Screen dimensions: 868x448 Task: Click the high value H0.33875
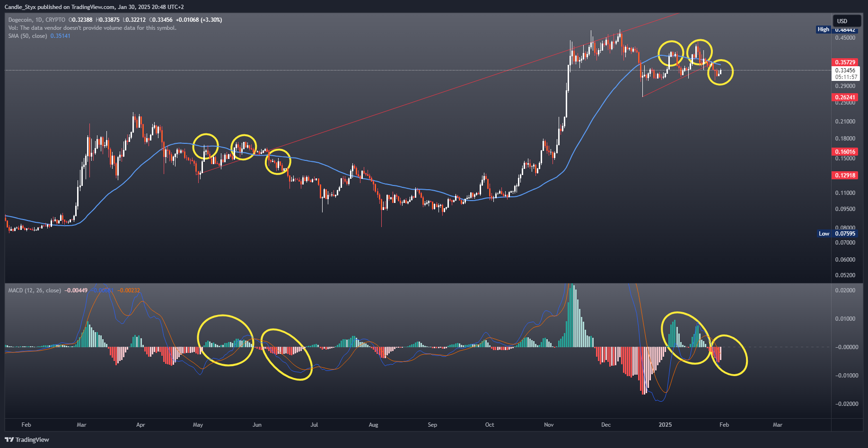pos(107,20)
